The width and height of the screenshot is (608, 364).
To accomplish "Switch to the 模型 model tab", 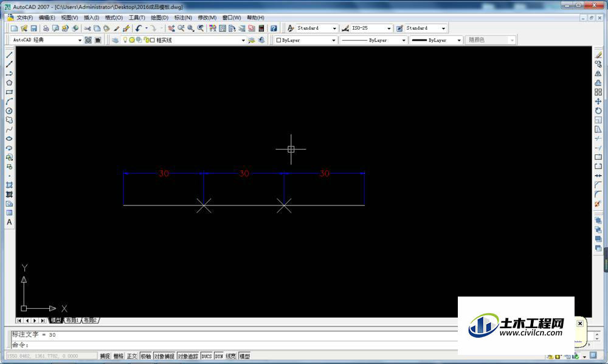I will 56,320.
